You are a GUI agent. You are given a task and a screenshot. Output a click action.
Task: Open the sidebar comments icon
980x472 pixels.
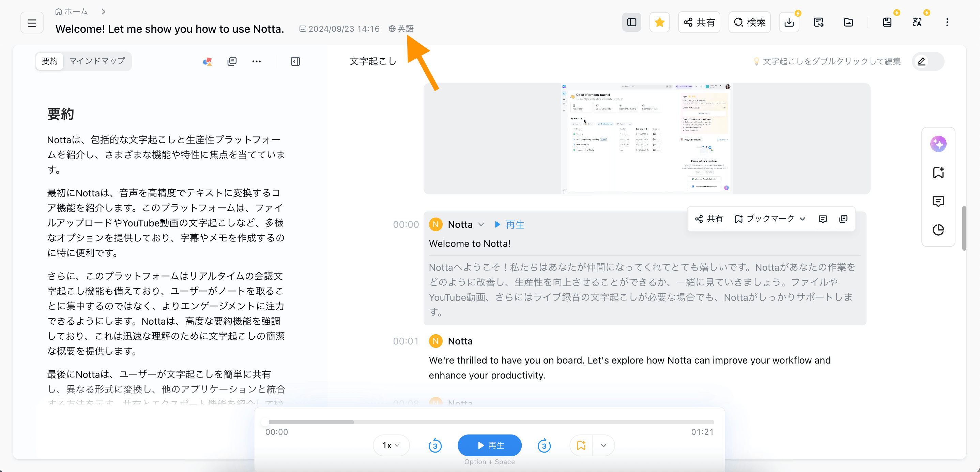click(938, 201)
